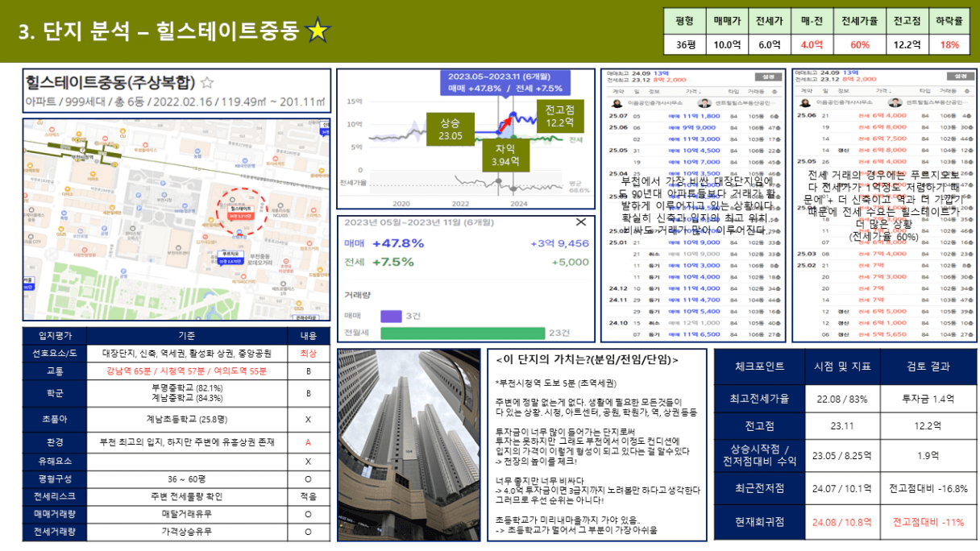The height and width of the screenshot is (551, 980).
Task: Click the 매매 10억 5,400 transaction row
Action: 693,311
